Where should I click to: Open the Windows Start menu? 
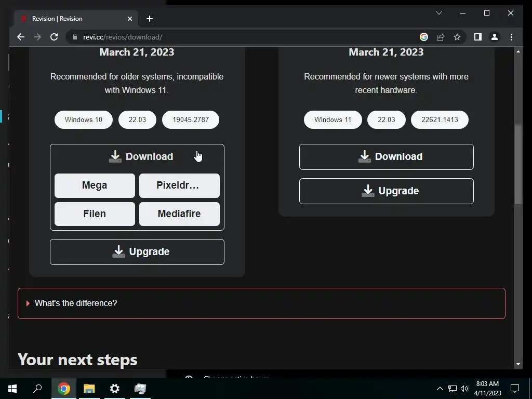(x=12, y=389)
